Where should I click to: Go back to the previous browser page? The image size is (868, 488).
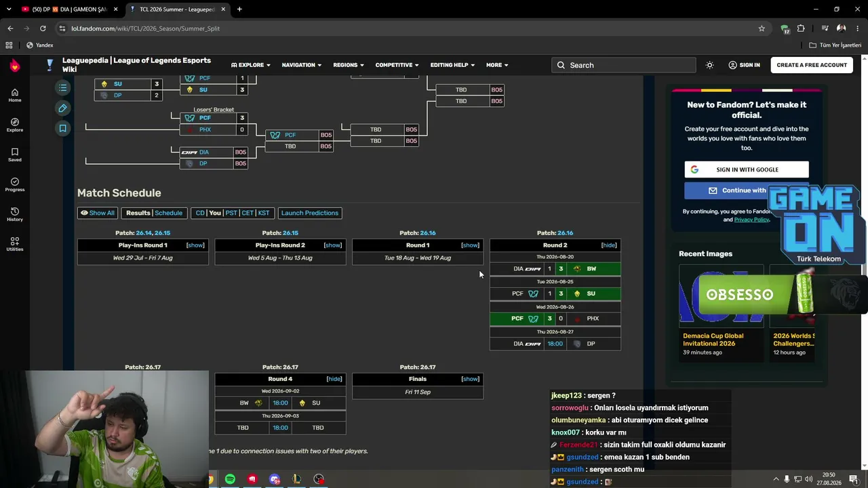point(10,28)
